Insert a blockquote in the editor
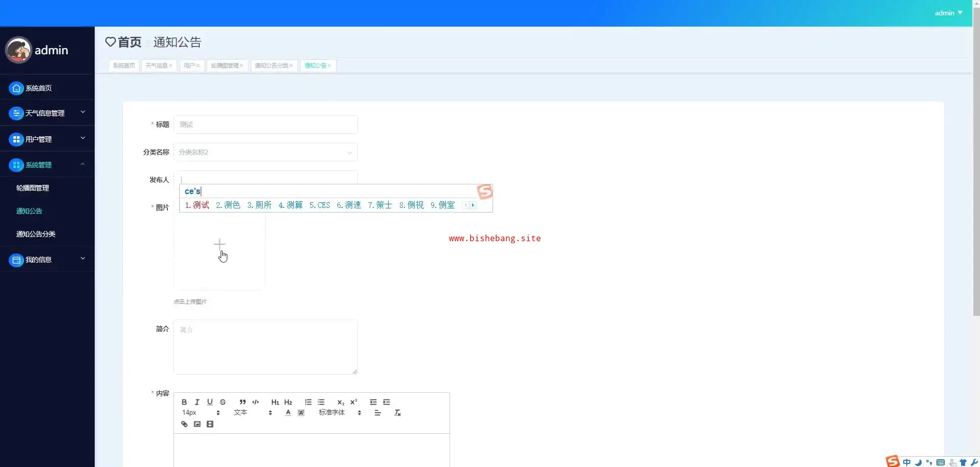Screen dimensions: 980x467 pyautogui.click(x=243, y=402)
